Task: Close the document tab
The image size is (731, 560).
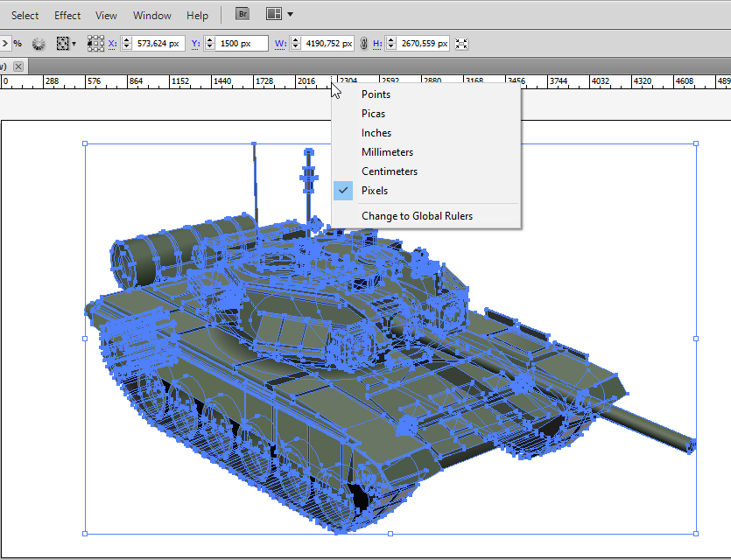Action: click(18, 66)
